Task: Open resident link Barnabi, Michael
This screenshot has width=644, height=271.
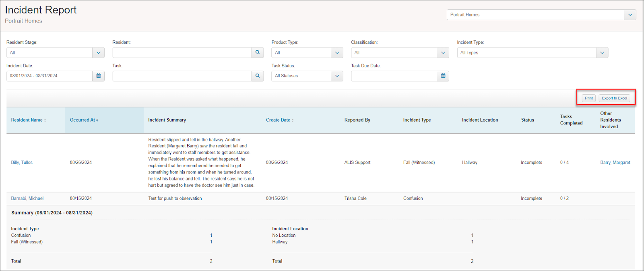Action: (27, 198)
